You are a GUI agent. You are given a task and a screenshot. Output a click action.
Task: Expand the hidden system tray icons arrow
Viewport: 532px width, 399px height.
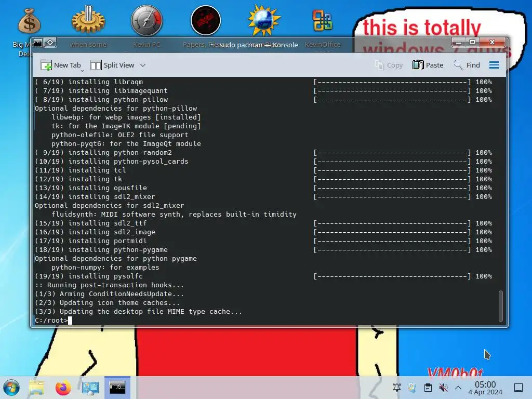pyautogui.click(x=458, y=388)
